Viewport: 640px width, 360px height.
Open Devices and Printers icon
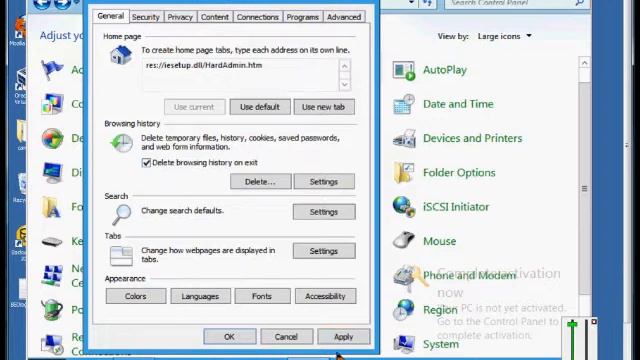[404, 139]
